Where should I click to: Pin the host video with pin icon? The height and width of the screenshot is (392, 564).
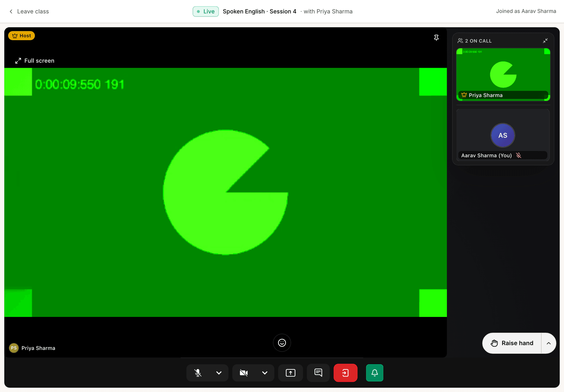pyautogui.click(x=436, y=38)
